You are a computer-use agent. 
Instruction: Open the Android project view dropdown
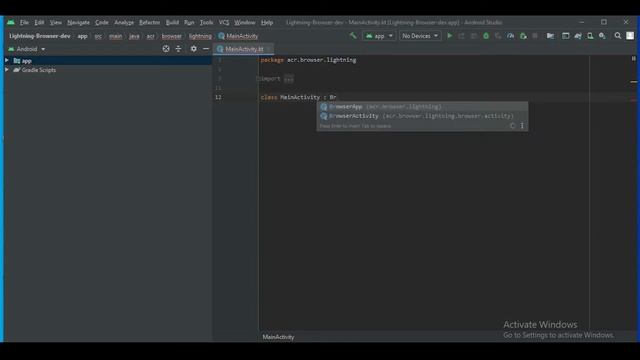point(27,49)
